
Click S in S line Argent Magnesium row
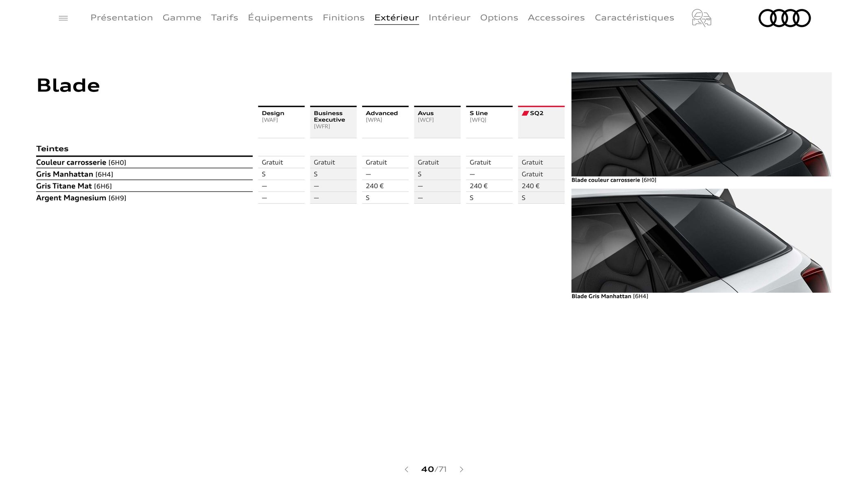(x=472, y=198)
